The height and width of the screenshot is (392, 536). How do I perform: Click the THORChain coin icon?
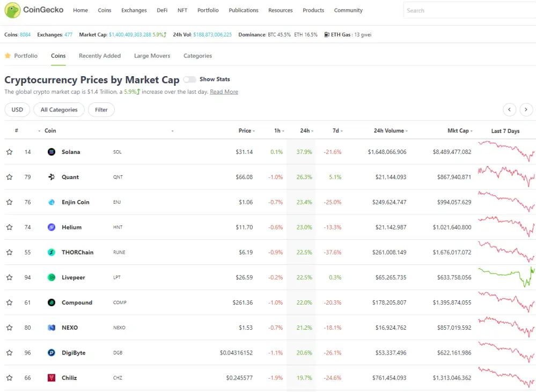[52, 252]
